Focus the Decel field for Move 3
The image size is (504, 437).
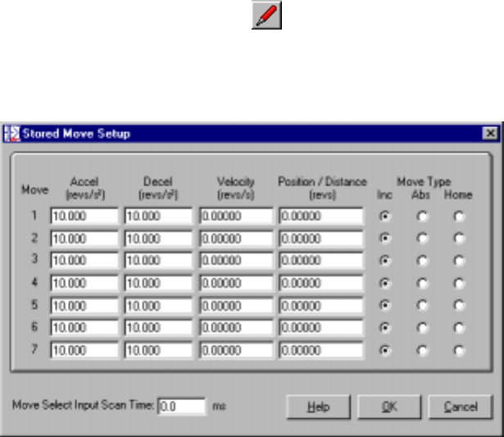(x=158, y=261)
